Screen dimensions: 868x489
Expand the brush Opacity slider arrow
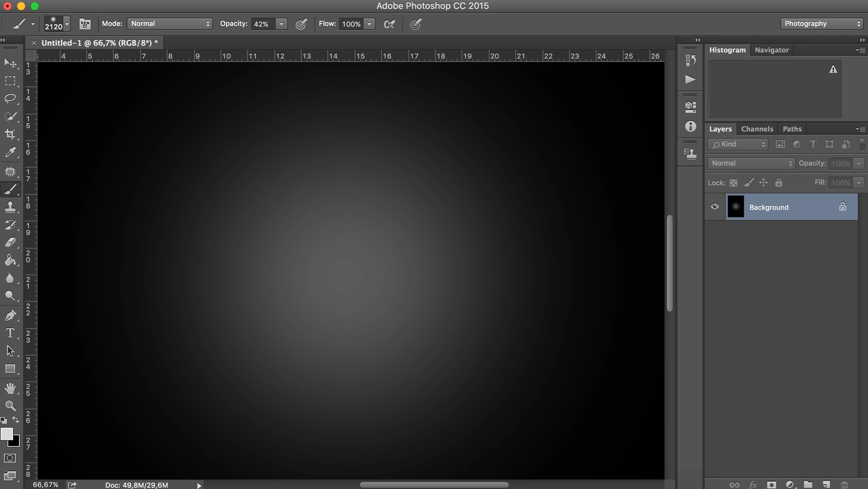pyautogui.click(x=282, y=24)
